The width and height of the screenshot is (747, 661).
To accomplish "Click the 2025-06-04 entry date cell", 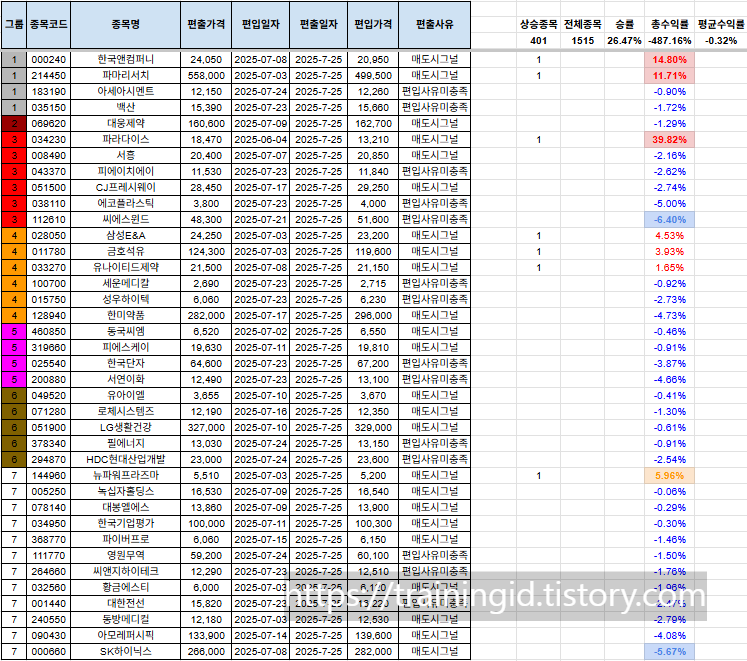I will click(261, 140).
